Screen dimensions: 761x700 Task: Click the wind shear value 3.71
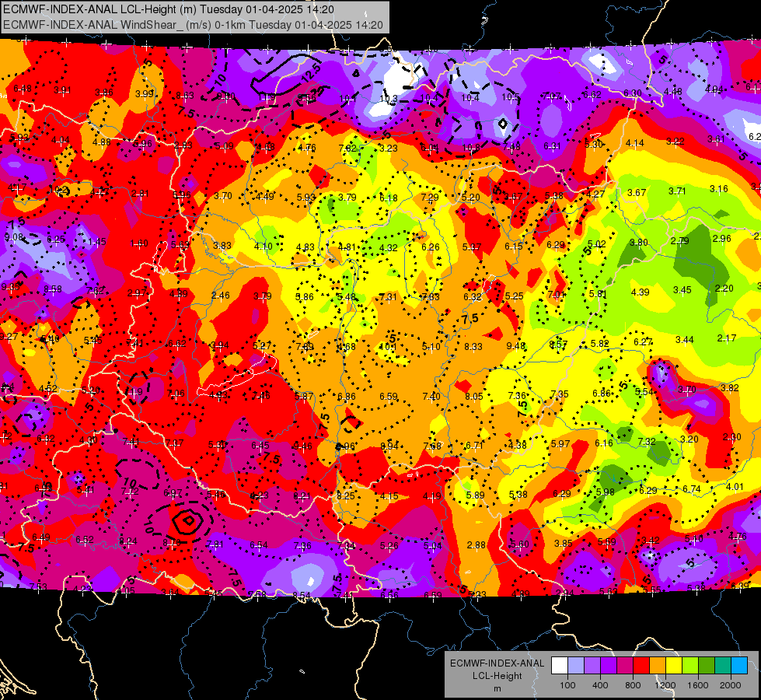tap(677, 191)
